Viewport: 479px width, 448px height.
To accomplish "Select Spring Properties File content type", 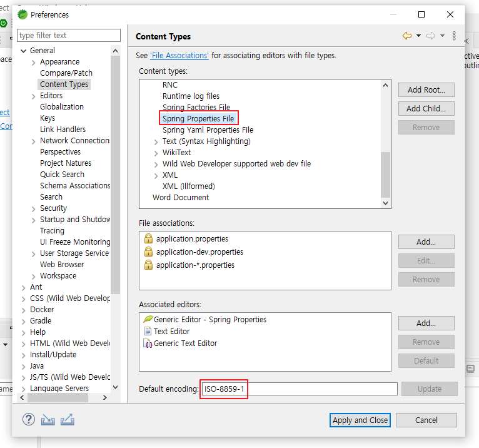I will point(198,119).
